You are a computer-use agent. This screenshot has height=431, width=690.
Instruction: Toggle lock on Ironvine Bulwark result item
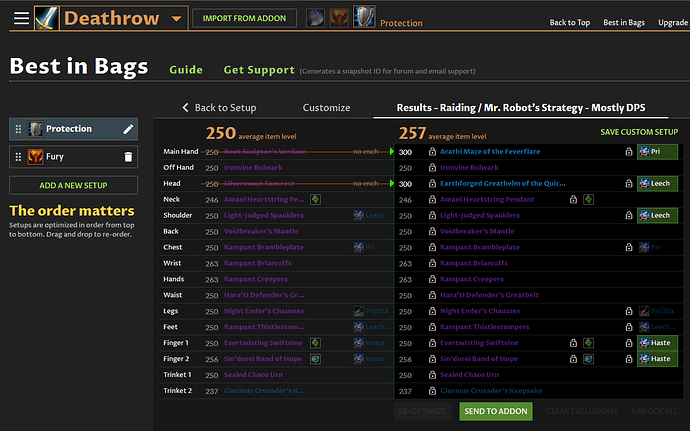pyautogui.click(x=432, y=167)
